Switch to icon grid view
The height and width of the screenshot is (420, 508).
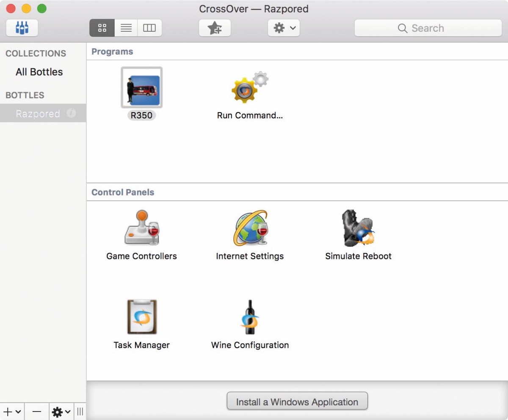[102, 28]
